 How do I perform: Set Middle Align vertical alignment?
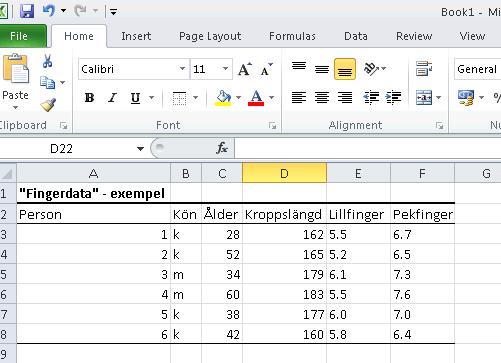coord(322,69)
